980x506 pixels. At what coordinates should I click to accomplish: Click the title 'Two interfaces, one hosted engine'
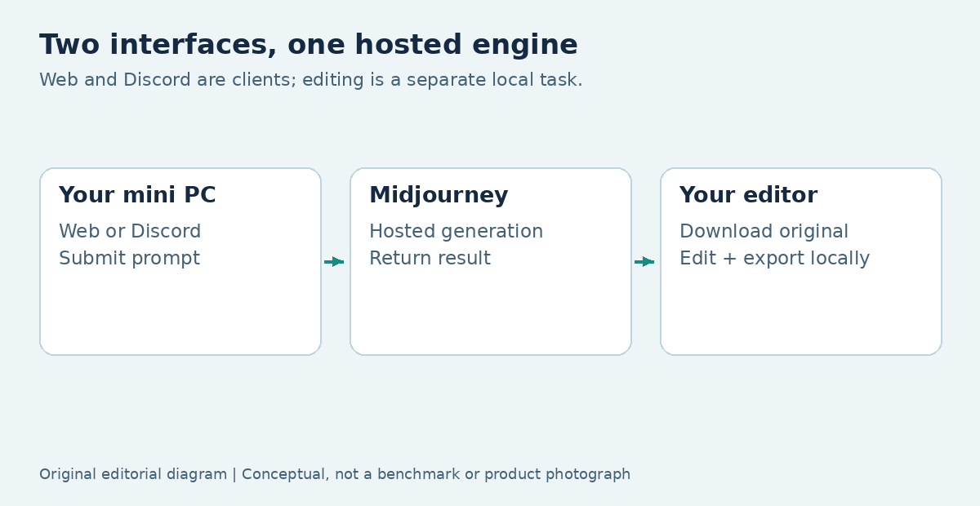[x=309, y=46]
